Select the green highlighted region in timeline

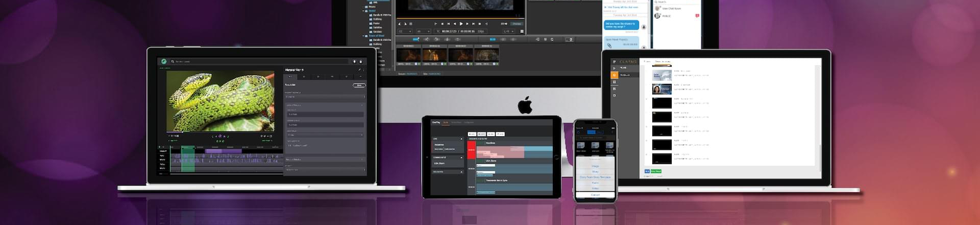point(188,159)
